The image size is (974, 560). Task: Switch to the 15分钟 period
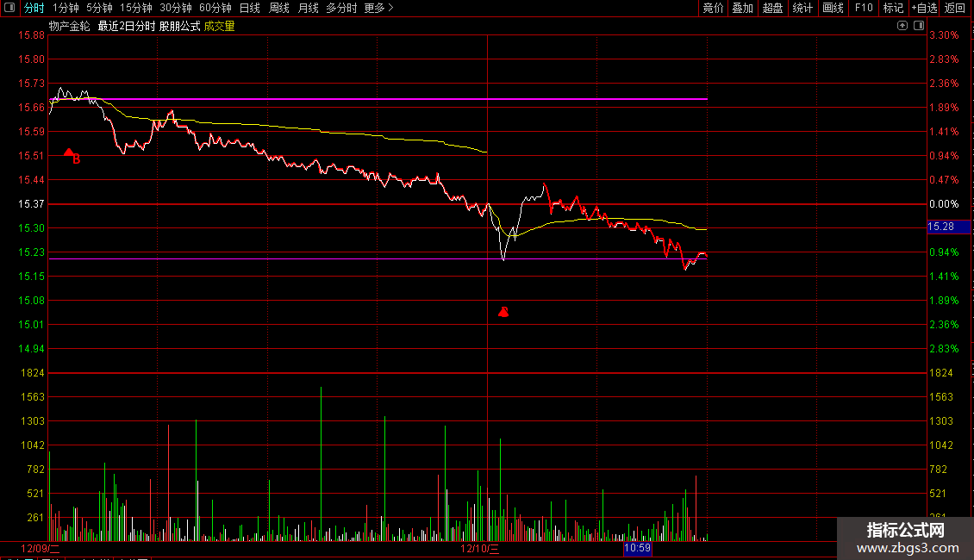tap(136, 8)
